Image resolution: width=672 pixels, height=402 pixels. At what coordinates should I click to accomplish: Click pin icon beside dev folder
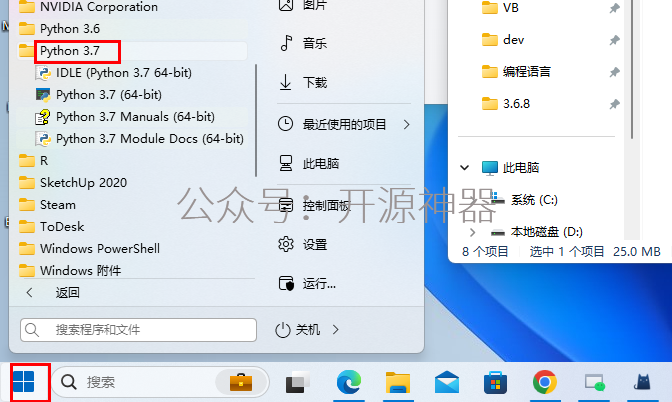615,40
